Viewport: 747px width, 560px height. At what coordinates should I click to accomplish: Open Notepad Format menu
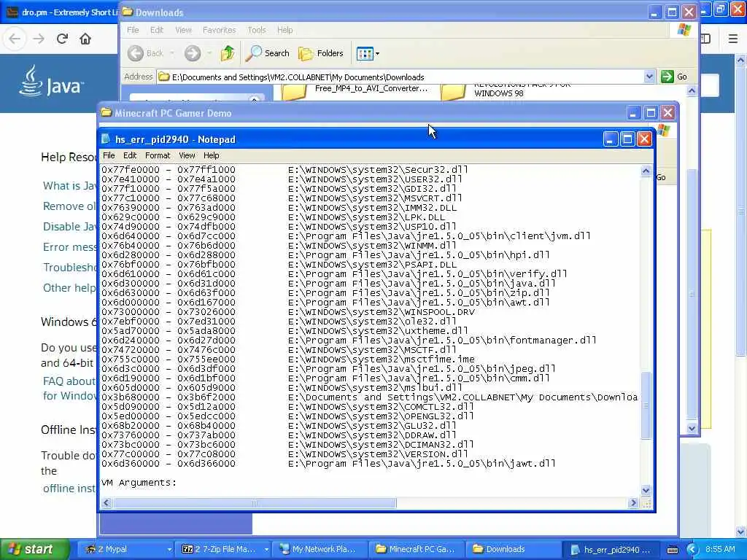click(158, 155)
